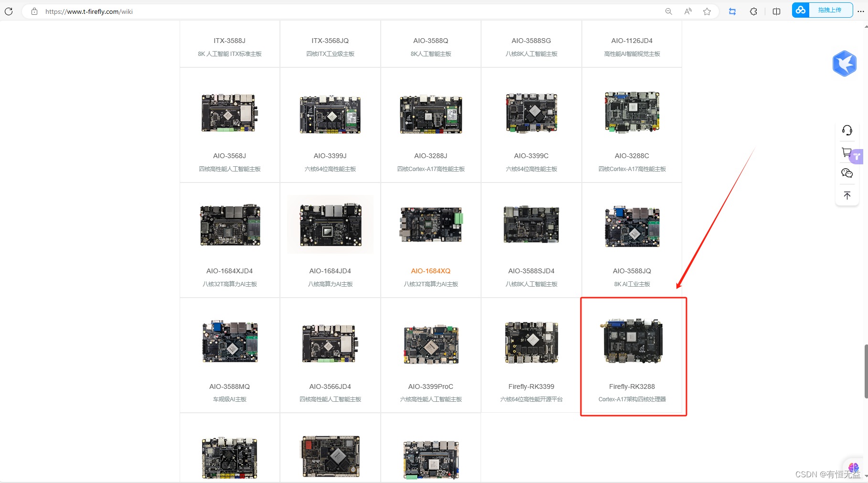
Task: Open customer service headset icon
Action: click(x=847, y=130)
